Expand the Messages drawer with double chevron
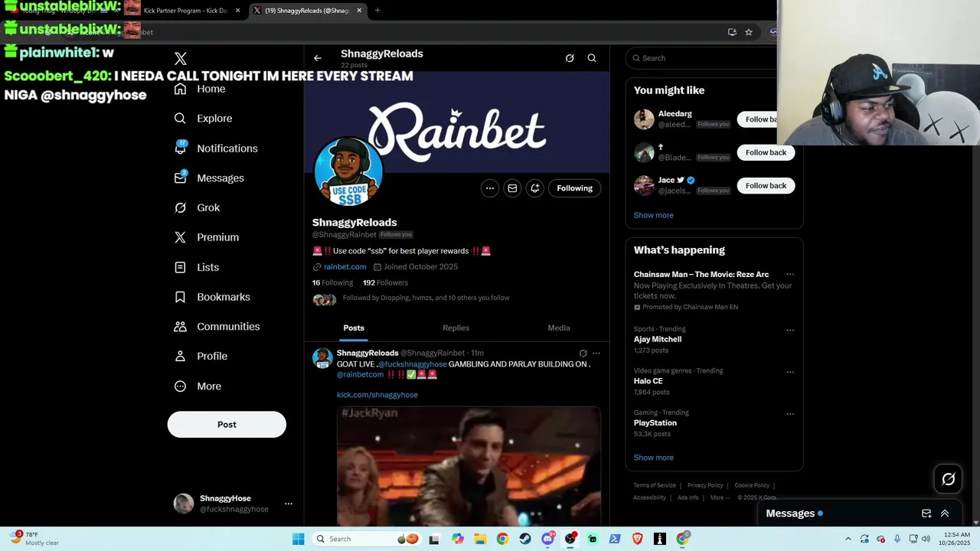The height and width of the screenshot is (551, 980). (x=945, y=514)
